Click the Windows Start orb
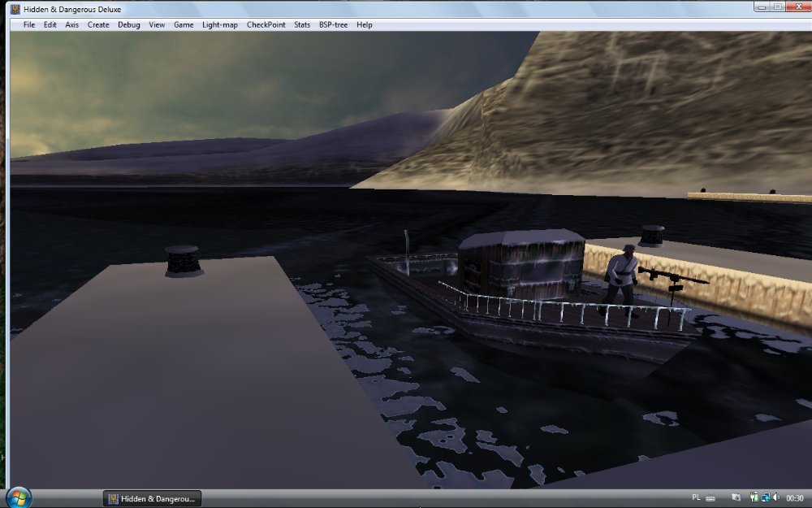812x508 pixels. click(18, 498)
